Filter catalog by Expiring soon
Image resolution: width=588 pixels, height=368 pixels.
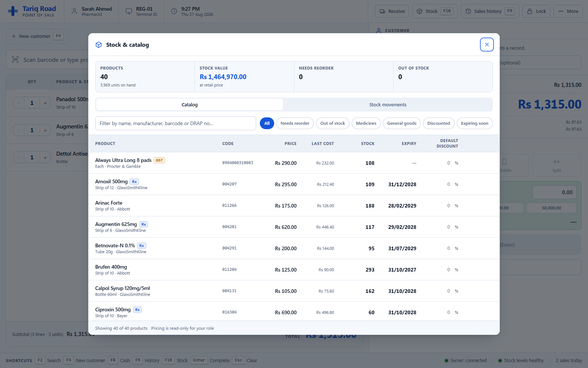click(x=474, y=123)
